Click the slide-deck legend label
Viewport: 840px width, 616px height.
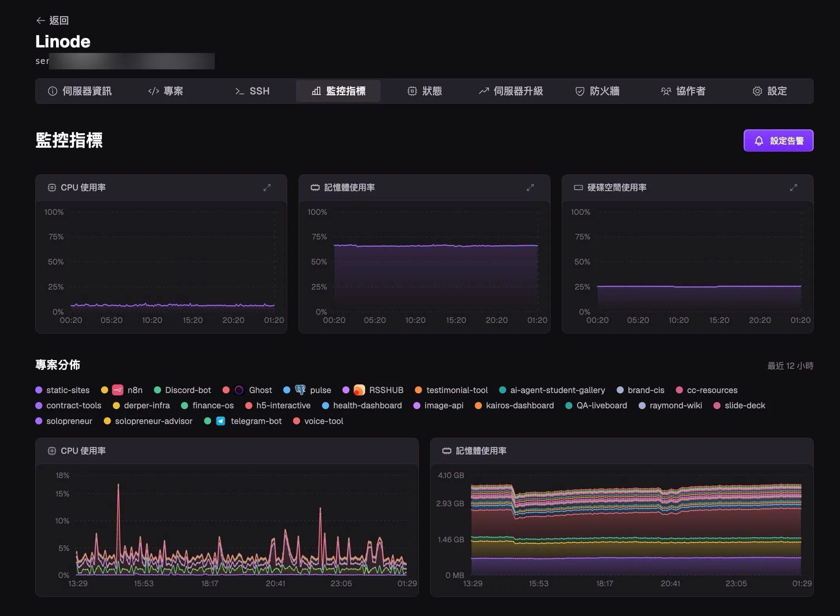click(x=745, y=405)
